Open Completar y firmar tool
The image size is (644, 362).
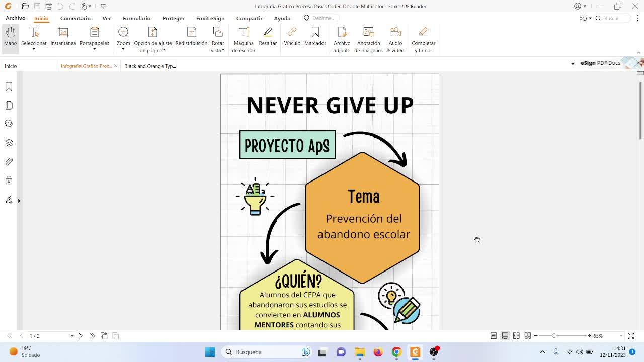pos(423,39)
